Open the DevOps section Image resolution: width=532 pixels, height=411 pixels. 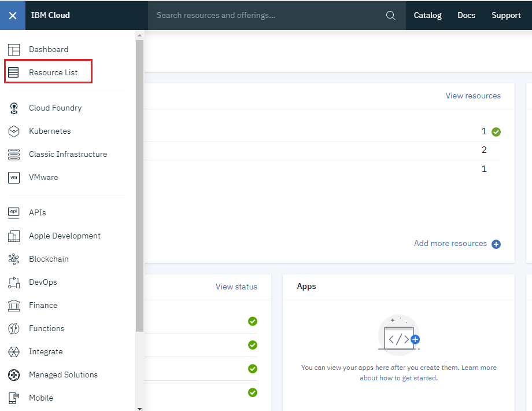coord(44,282)
